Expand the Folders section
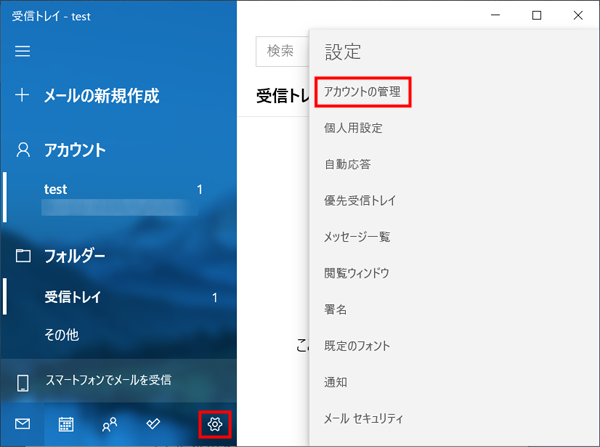Image resolution: width=600 pixels, height=447 pixels. pyautogui.click(x=75, y=255)
